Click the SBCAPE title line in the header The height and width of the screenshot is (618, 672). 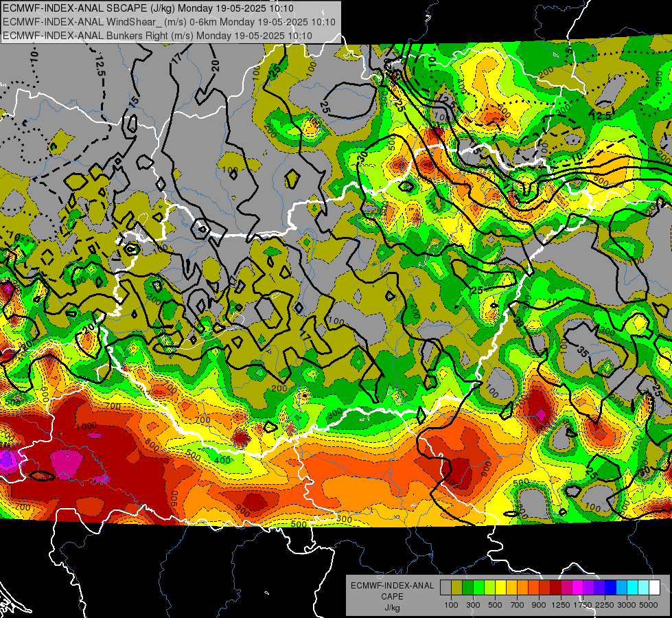(x=148, y=8)
